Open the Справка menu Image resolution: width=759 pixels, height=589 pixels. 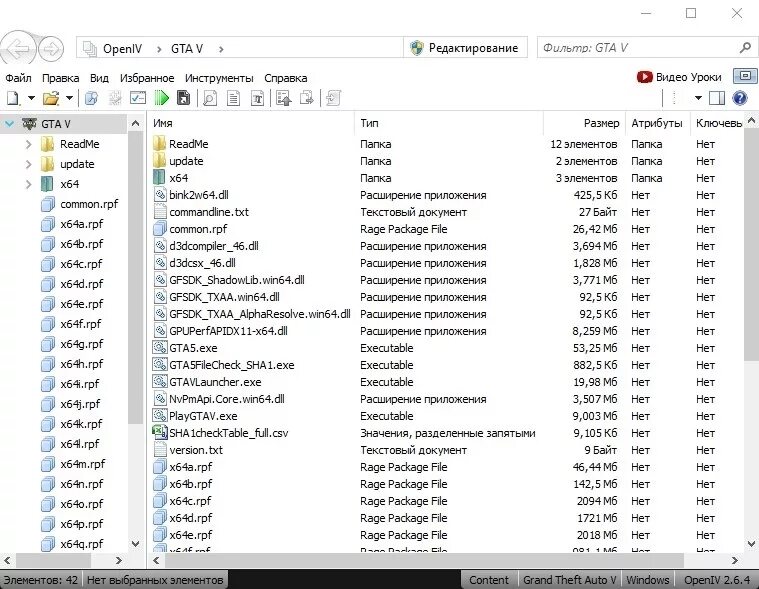coord(286,78)
